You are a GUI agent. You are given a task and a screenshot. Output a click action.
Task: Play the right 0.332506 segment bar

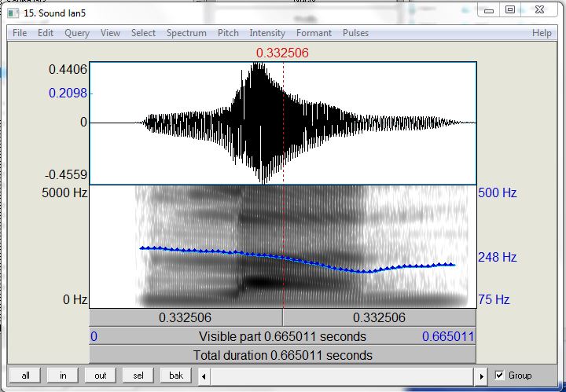380,317
